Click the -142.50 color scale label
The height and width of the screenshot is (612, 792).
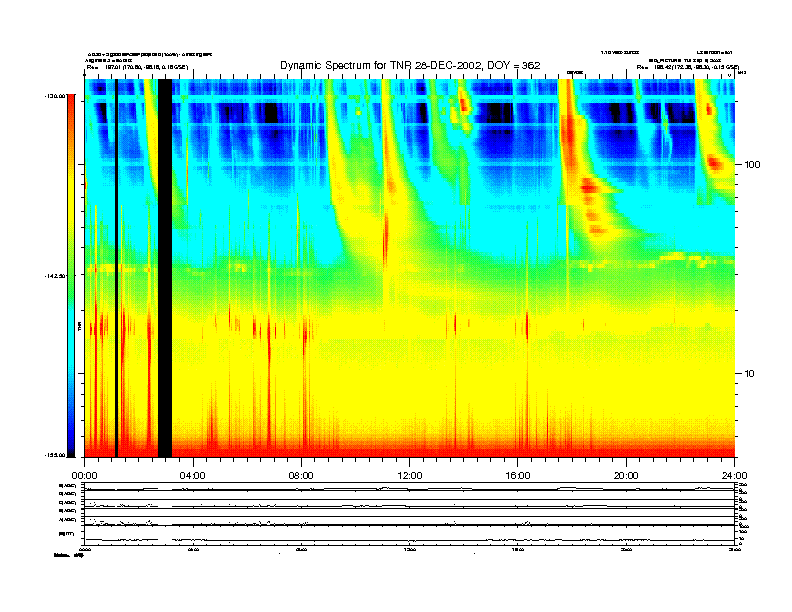click(56, 276)
